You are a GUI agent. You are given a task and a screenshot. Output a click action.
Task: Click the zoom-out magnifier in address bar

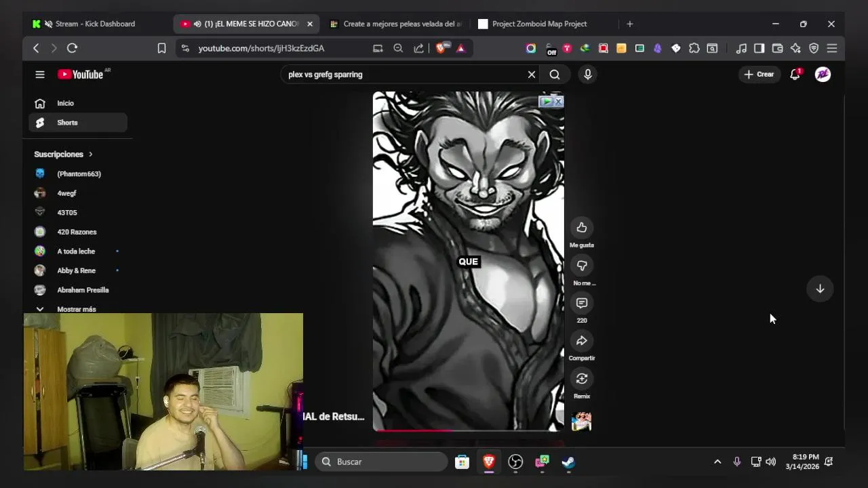pyautogui.click(x=398, y=48)
